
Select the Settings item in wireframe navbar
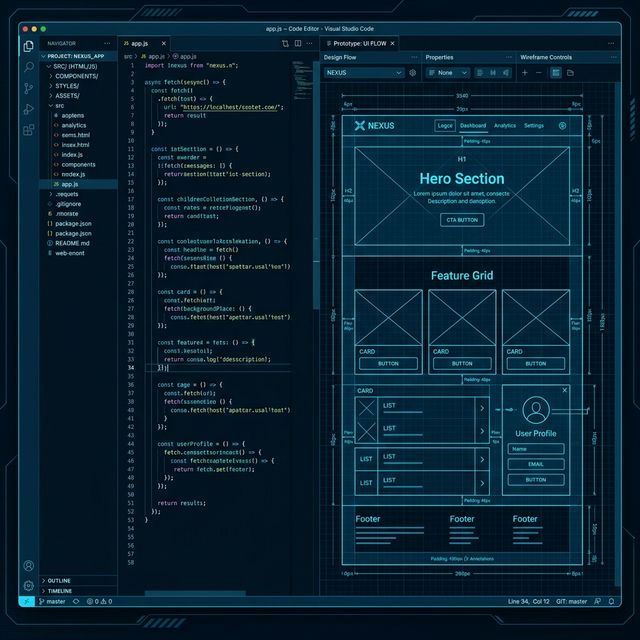coord(534,126)
